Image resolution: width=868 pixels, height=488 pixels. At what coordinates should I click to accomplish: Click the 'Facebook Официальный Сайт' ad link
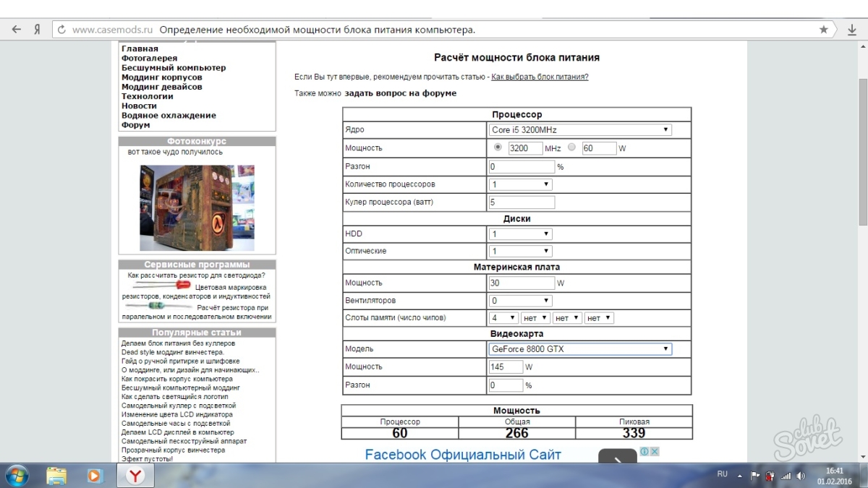pyautogui.click(x=463, y=455)
